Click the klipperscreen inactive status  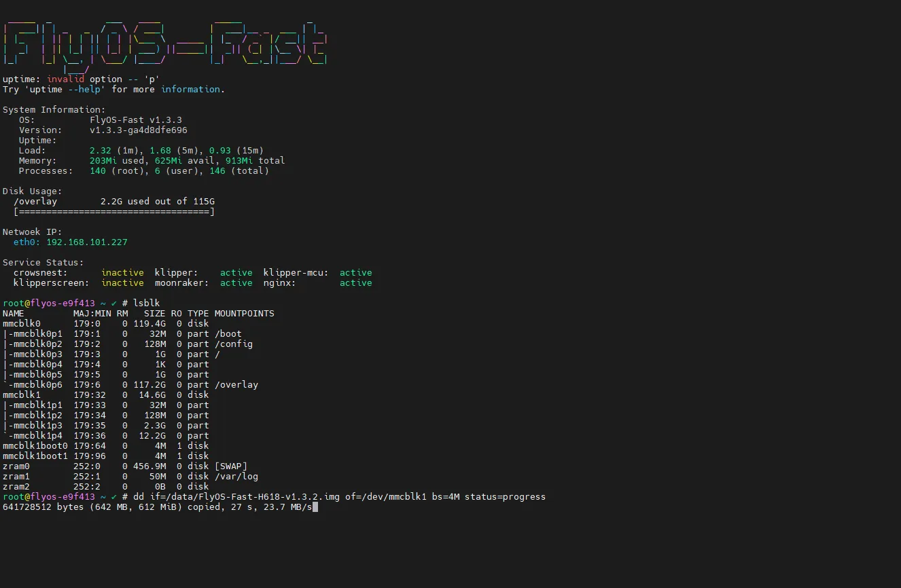click(x=122, y=283)
